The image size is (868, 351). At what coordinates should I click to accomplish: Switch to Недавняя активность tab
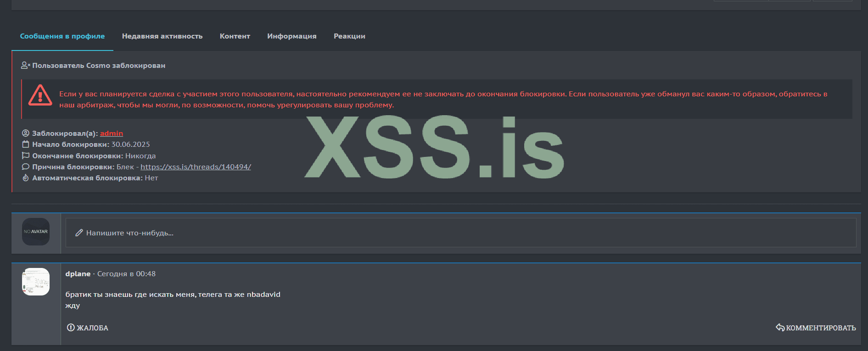[162, 36]
